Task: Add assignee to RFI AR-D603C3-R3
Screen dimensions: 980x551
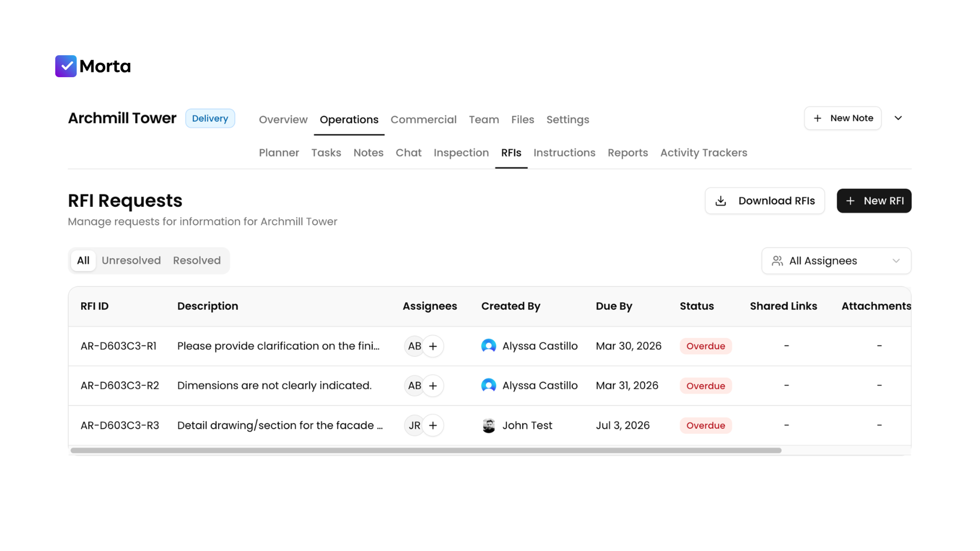Action: pos(433,425)
